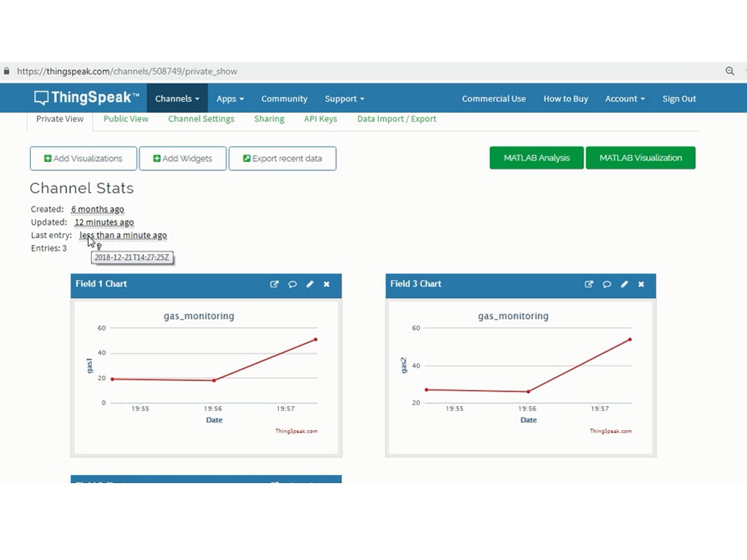The height and width of the screenshot is (560, 747).
Task: Click Sign Out
Action: (x=679, y=99)
